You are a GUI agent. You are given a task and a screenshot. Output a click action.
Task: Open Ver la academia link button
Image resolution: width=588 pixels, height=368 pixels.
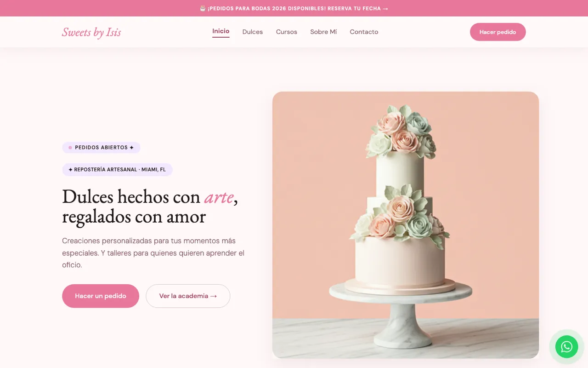[x=188, y=296]
